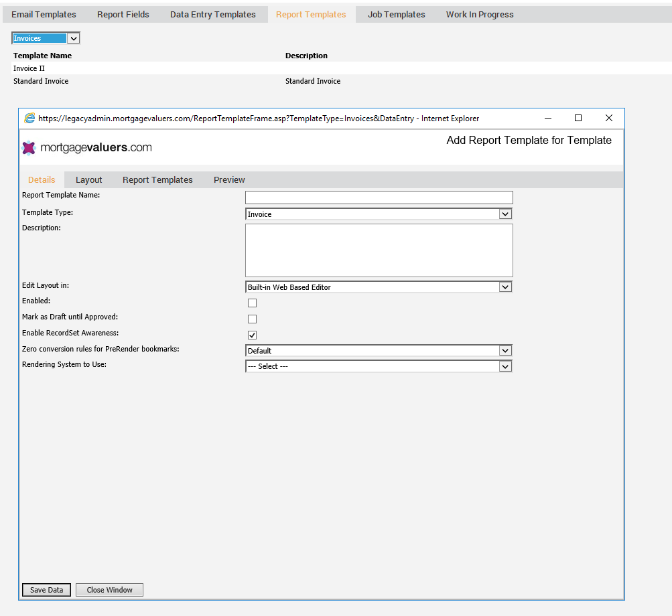
Task: Open the popup's Report Templates tab
Action: 157,180
